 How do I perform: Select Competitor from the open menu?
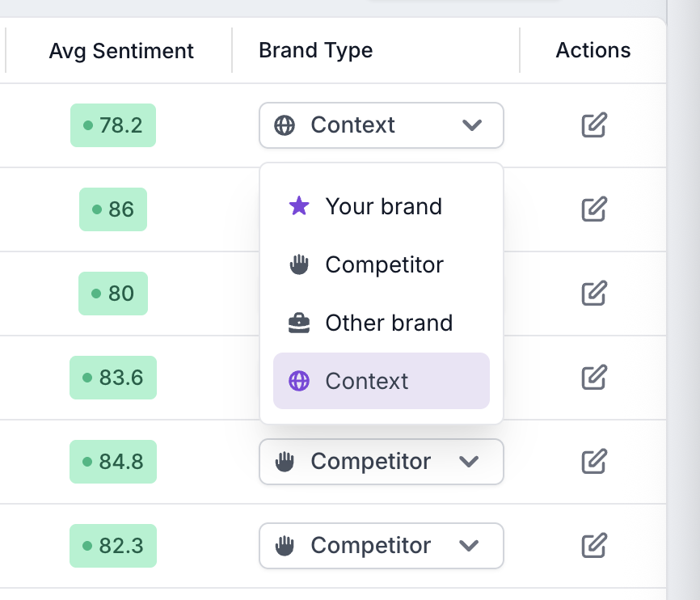coord(382,264)
